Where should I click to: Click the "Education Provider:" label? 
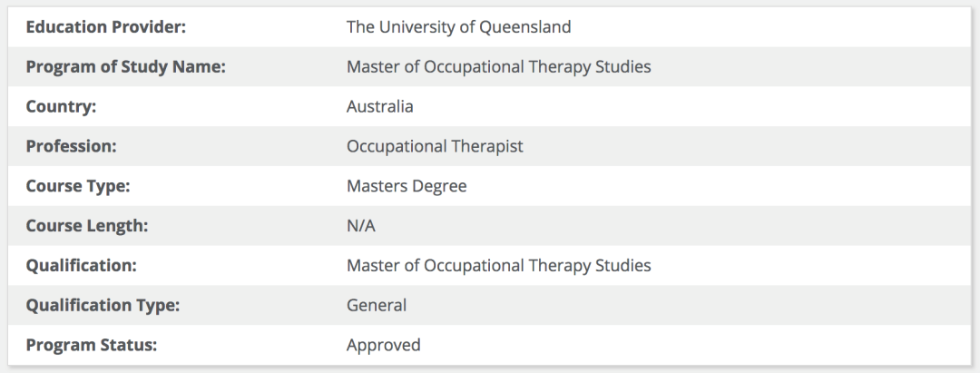105,27
